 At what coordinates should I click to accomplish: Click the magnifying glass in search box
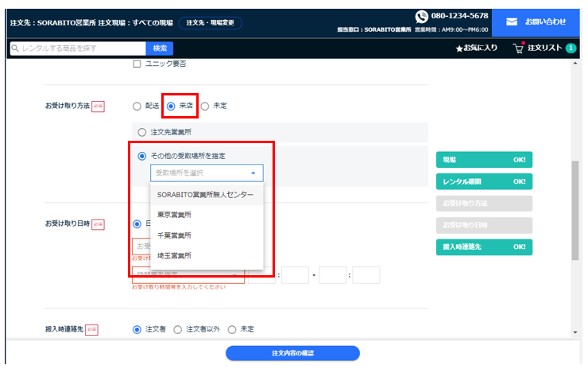click(16, 49)
